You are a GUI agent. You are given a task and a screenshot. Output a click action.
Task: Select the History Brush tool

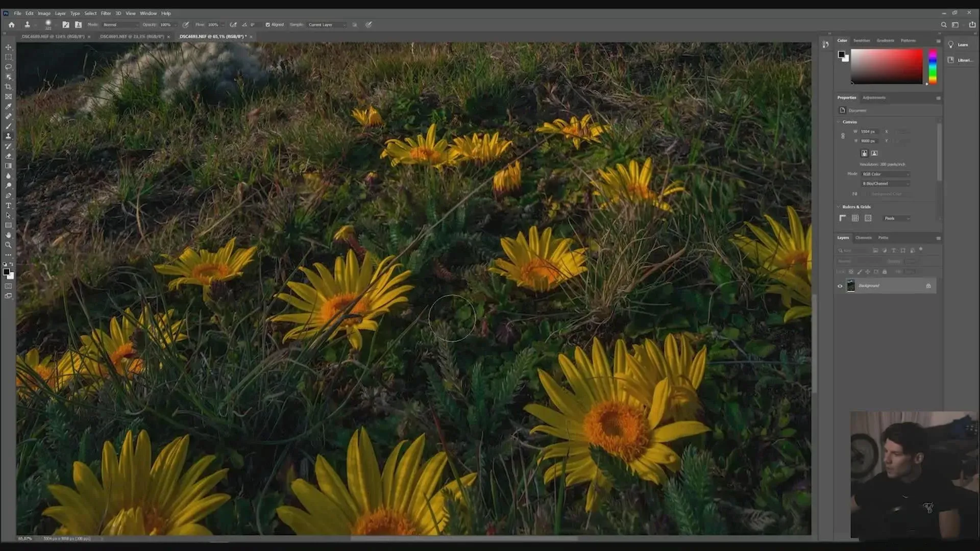click(8, 146)
